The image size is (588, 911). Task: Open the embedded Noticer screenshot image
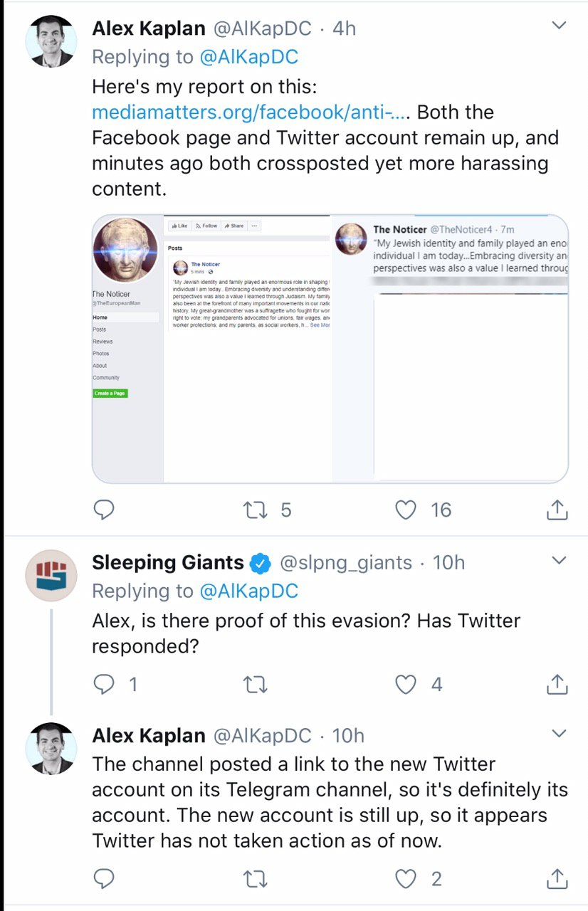tap(330, 349)
